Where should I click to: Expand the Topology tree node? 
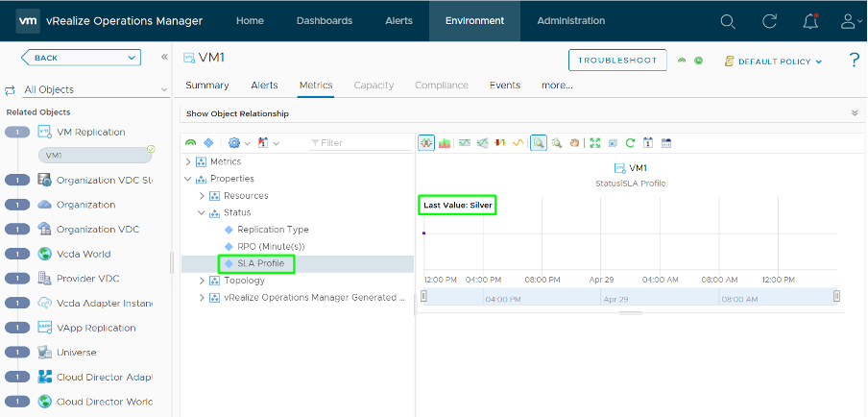[202, 281]
